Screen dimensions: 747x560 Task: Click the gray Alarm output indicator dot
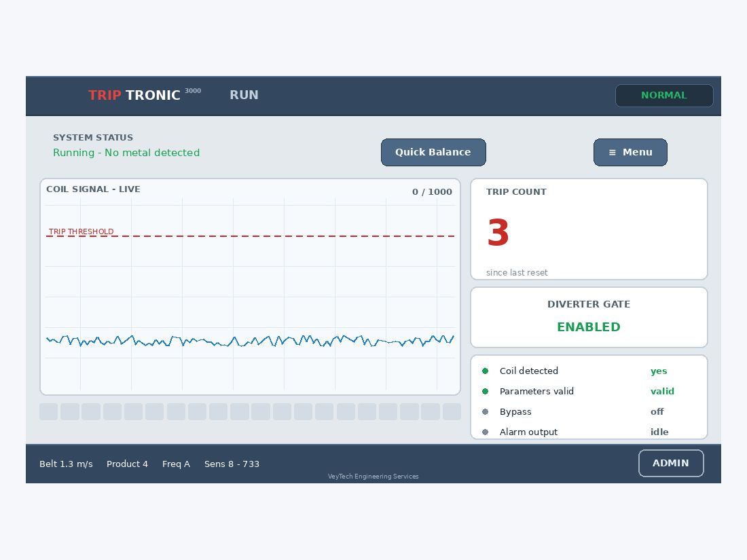485,432
